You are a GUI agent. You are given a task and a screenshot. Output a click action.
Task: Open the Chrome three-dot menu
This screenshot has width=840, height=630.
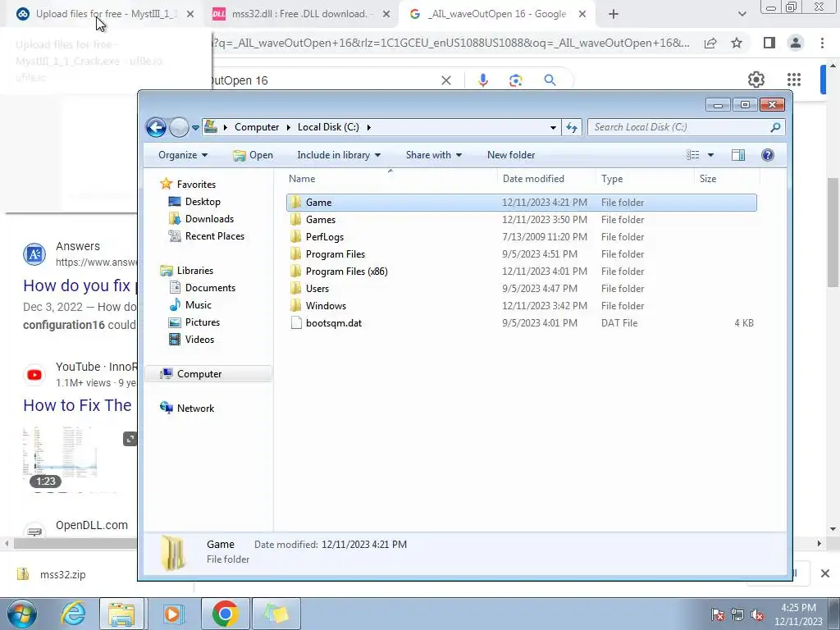click(x=822, y=43)
